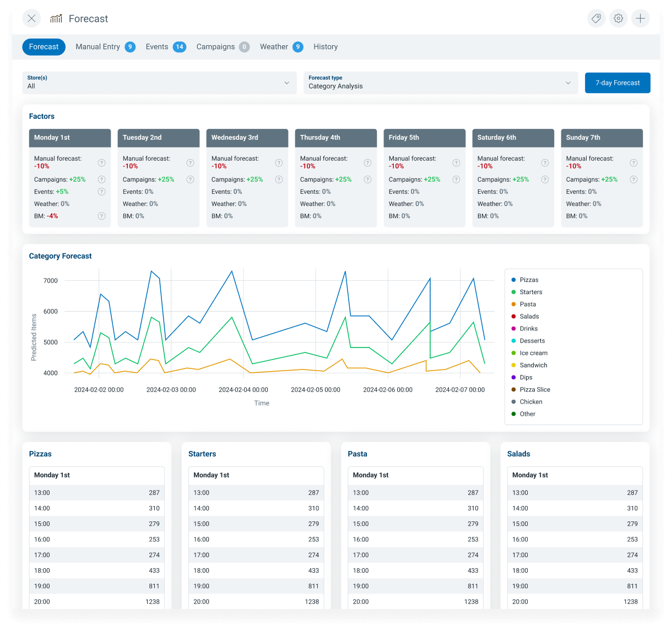Click help icon beside Monday 1st Campaigns

coord(102,179)
